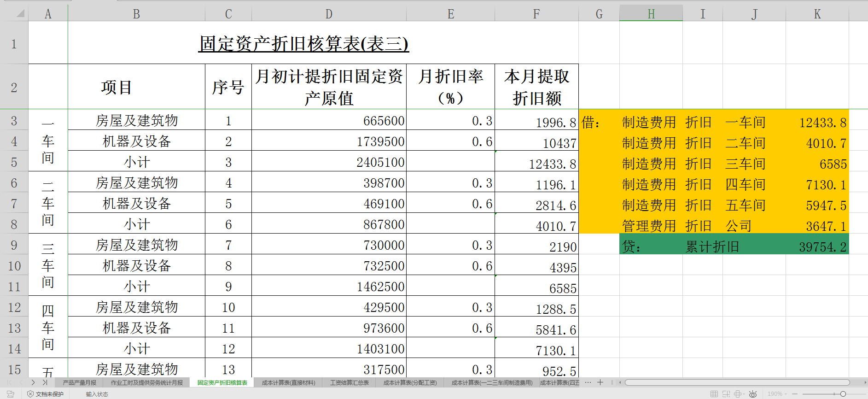The width and height of the screenshot is (868, 399).
Task: Click previous sheet navigation arrow
Action: tap(21, 382)
